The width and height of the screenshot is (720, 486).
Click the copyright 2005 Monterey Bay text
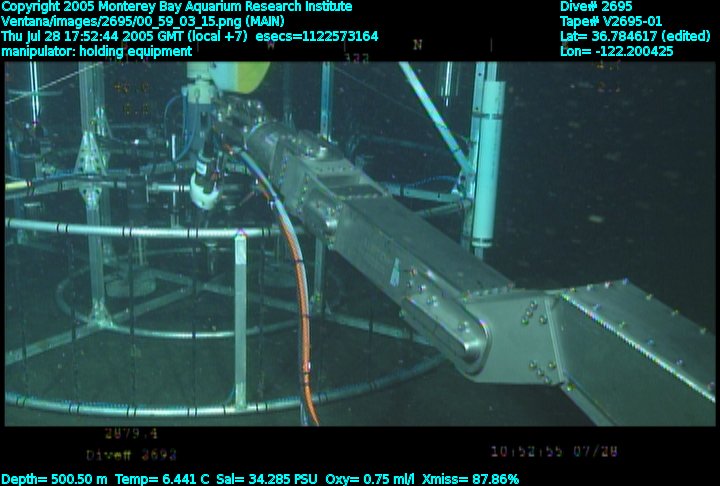click(177, 7)
